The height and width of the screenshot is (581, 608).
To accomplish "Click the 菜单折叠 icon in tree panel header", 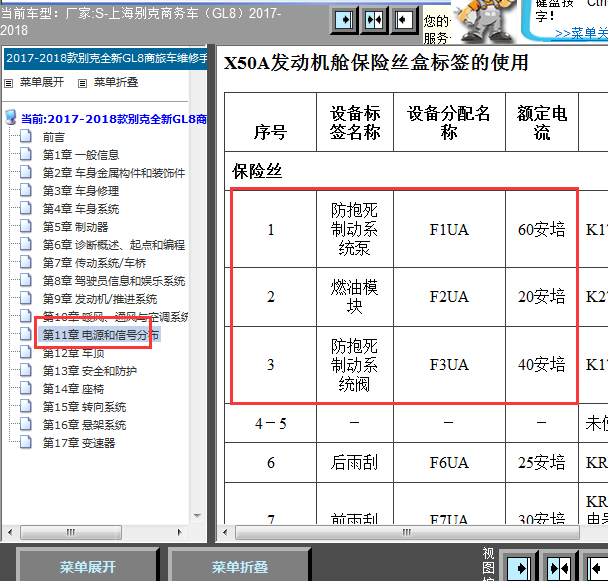I will tap(82, 83).
